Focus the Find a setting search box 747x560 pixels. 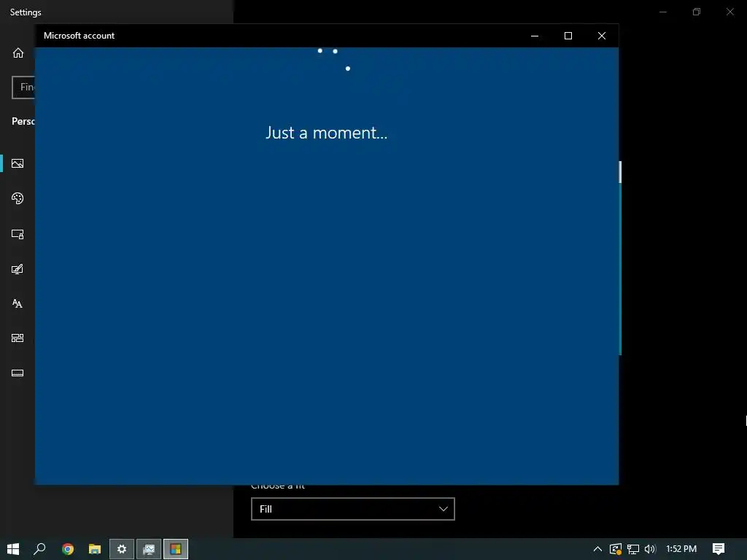click(23, 87)
